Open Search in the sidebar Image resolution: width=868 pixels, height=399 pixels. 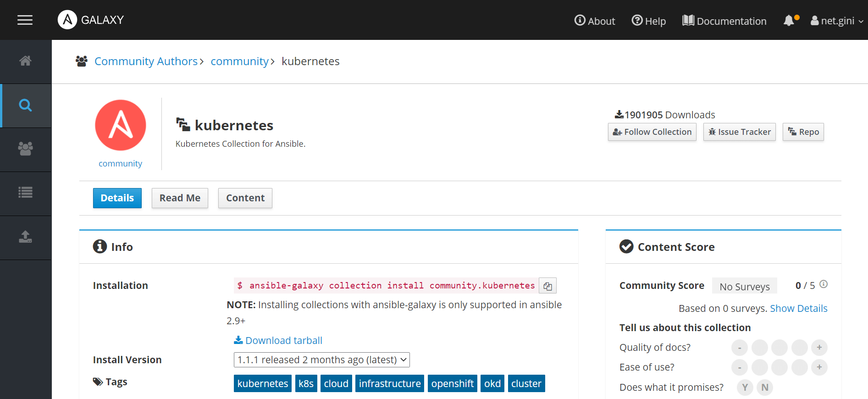click(25, 105)
